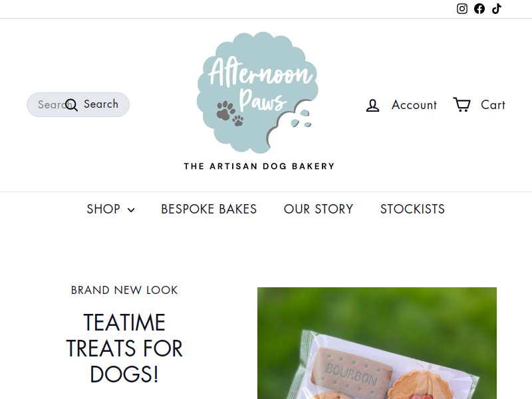Open the Our Story page
This screenshot has height=399, width=532.
(319, 209)
